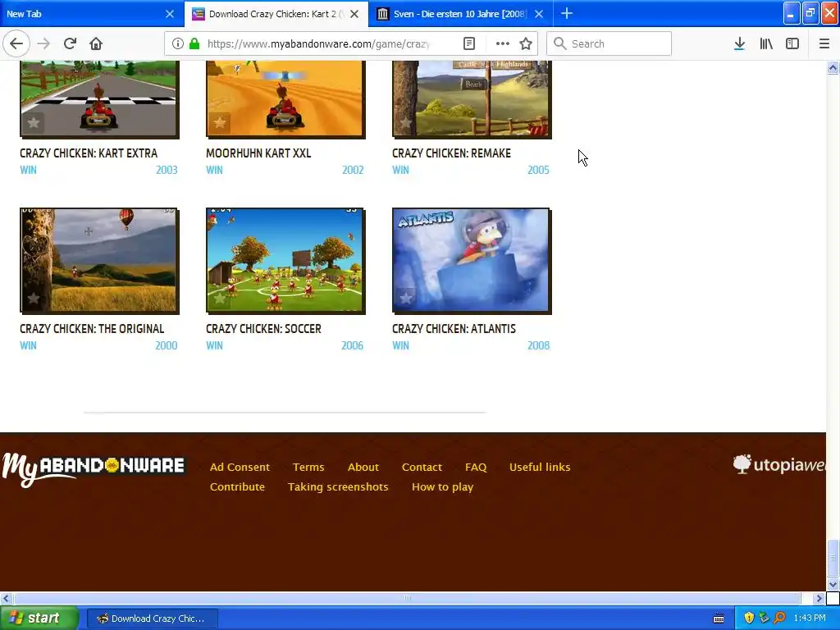
Task: Switch to Sven - Die ersten 10 Jahre tab
Action: (x=452, y=14)
